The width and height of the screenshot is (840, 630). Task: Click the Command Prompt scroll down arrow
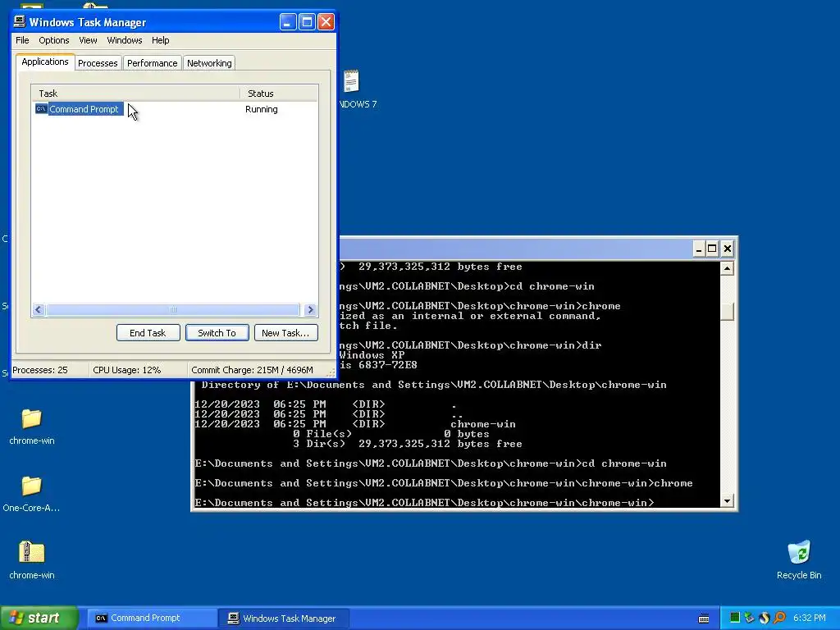point(727,501)
